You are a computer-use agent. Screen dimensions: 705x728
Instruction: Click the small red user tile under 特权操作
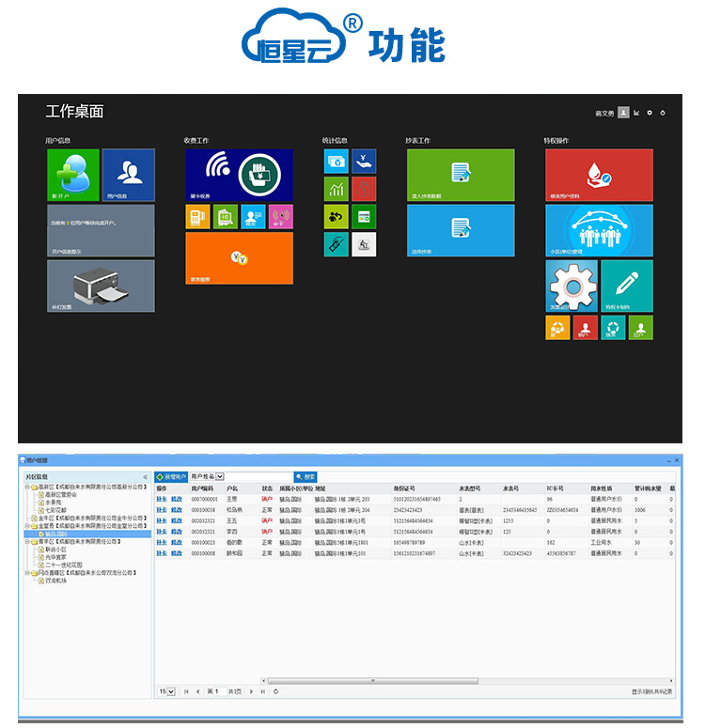(586, 328)
